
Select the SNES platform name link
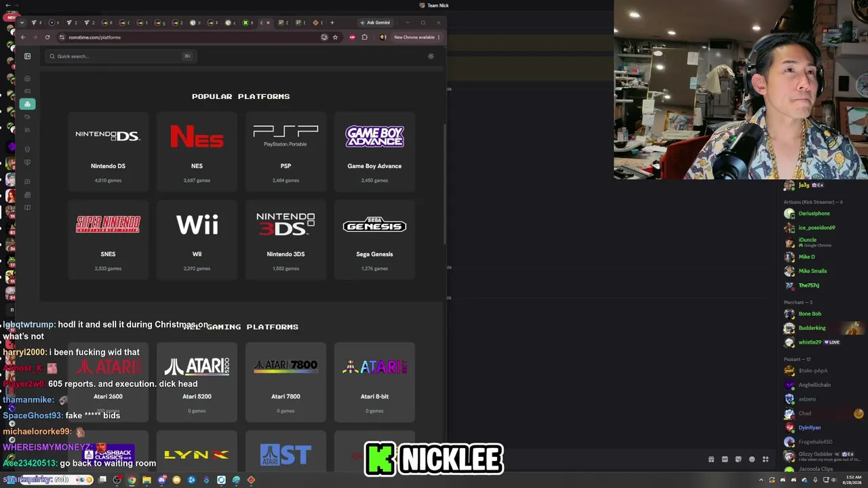108,254
